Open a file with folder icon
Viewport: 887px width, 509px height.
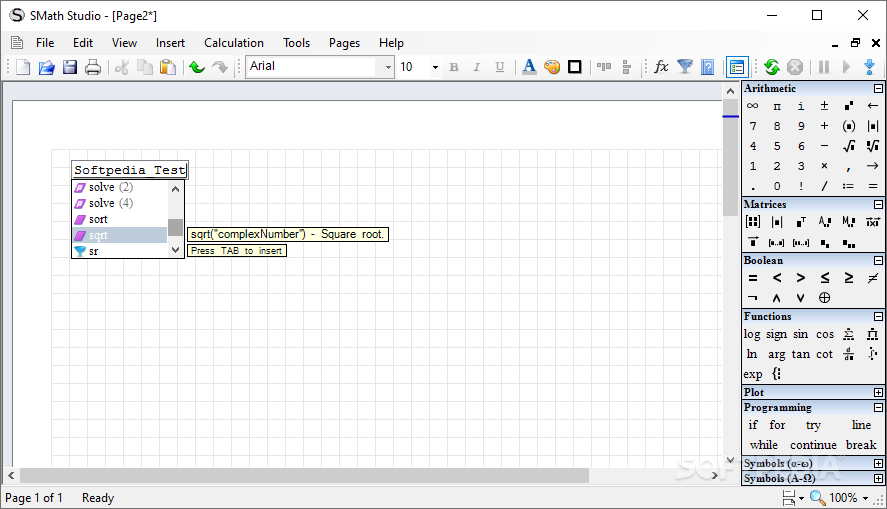tap(46, 67)
